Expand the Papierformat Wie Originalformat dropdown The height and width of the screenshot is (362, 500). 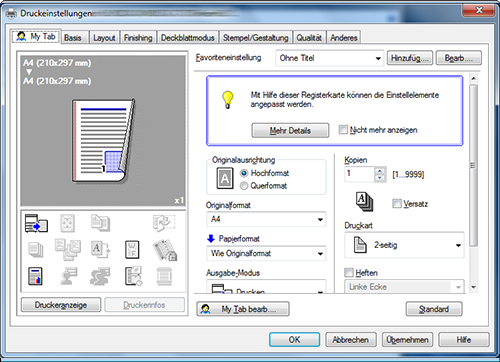[x=266, y=253]
